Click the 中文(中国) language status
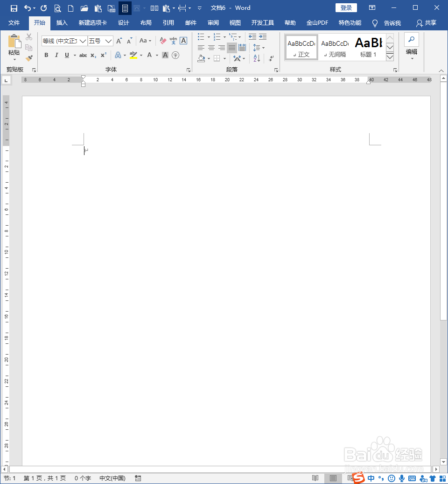 (112, 478)
